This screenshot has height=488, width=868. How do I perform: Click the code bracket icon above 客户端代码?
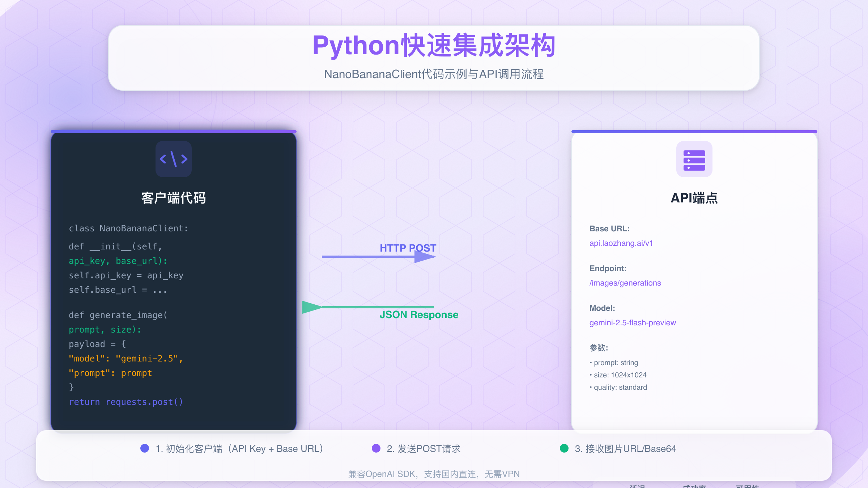(x=173, y=159)
